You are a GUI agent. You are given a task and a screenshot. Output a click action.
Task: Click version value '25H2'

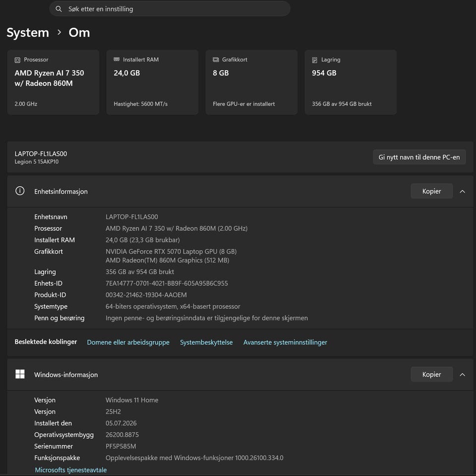[x=113, y=411]
